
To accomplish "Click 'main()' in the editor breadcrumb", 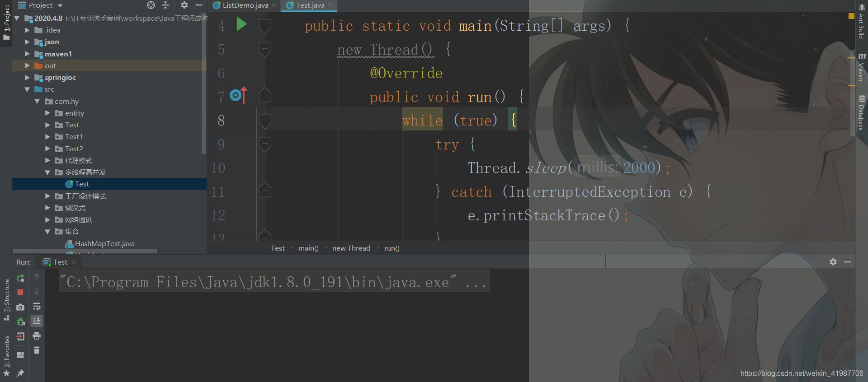I will click(x=308, y=248).
